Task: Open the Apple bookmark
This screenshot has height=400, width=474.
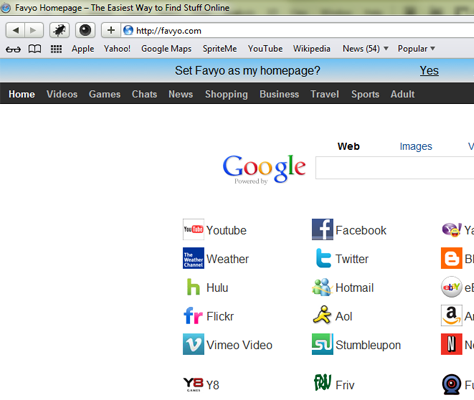Action: point(83,49)
